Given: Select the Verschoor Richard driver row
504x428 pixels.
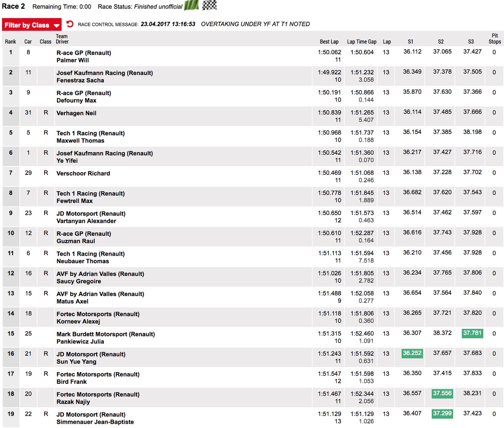Looking at the screenshot, I should coord(252,177).
